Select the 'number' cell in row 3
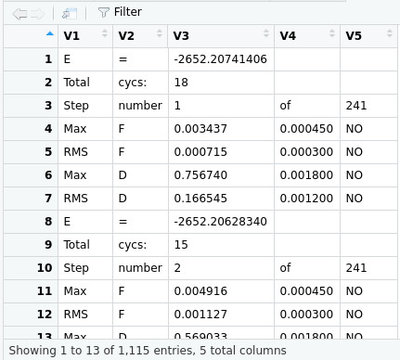Image resolution: width=400 pixels, height=360 pixels. tap(140, 106)
